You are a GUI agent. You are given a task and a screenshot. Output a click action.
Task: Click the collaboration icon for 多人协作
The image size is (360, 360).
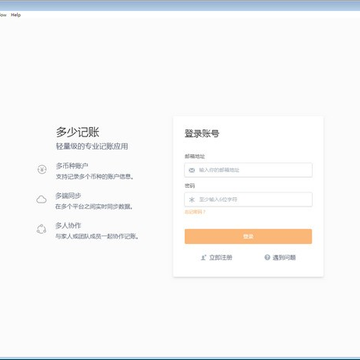point(41,229)
